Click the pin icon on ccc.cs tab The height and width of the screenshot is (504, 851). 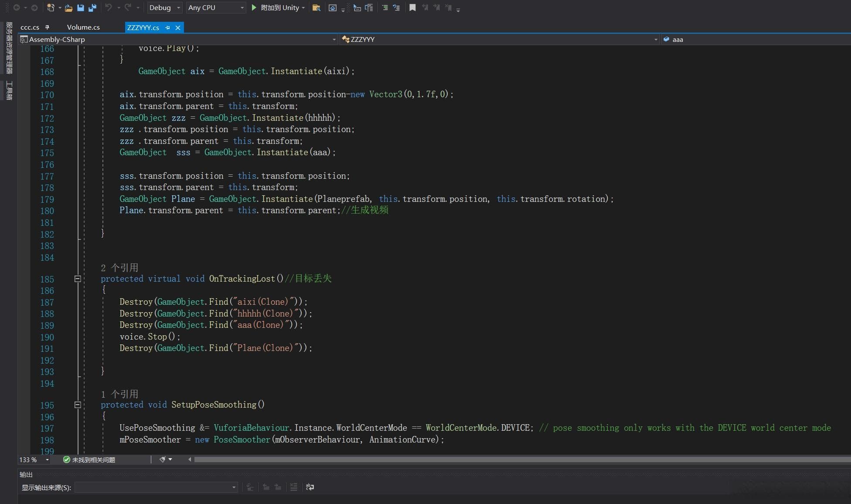coord(47,27)
